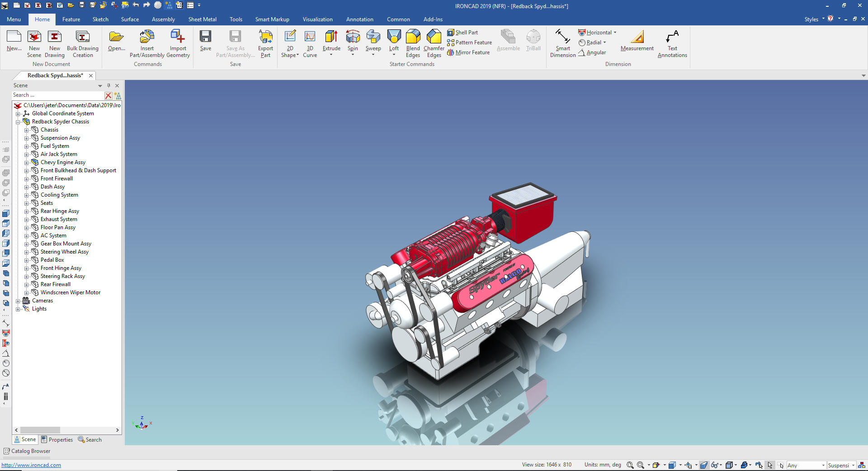The image size is (868, 471).
Task: Click the Scene tree horizontal scrollbar
Action: click(x=40, y=430)
